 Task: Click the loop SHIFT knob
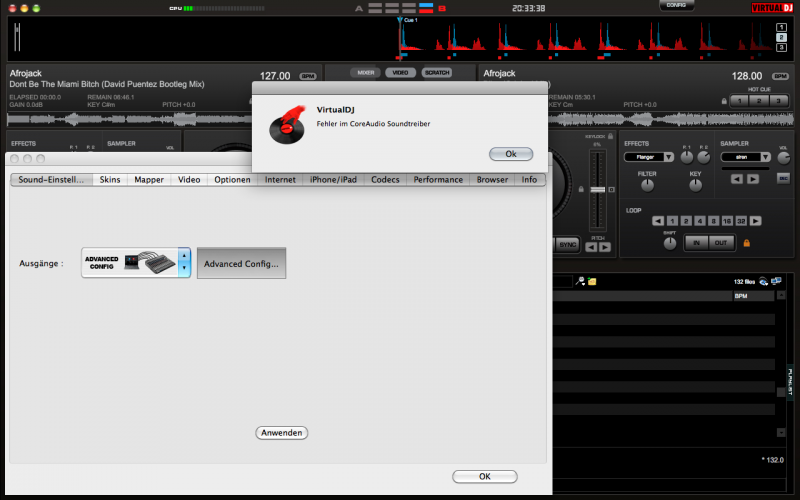pyautogui.click(x=670, y=244)
